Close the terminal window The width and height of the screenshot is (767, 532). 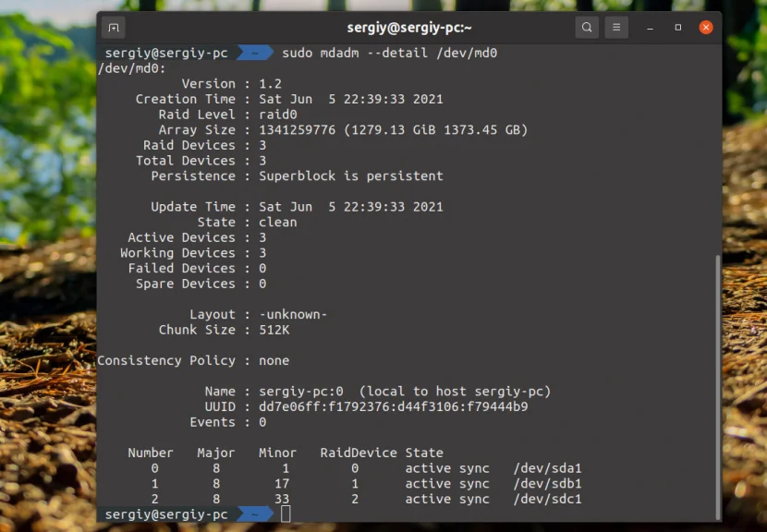pyautogui.click(x=706, y=27)
